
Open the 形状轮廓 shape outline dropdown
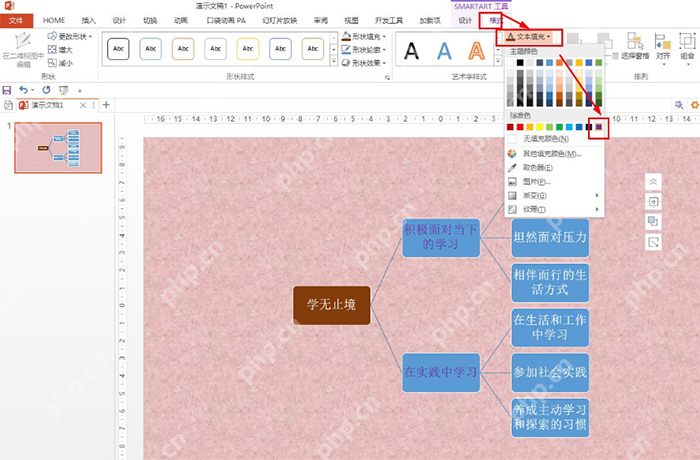pyautogui.click(x=363, y=50)
